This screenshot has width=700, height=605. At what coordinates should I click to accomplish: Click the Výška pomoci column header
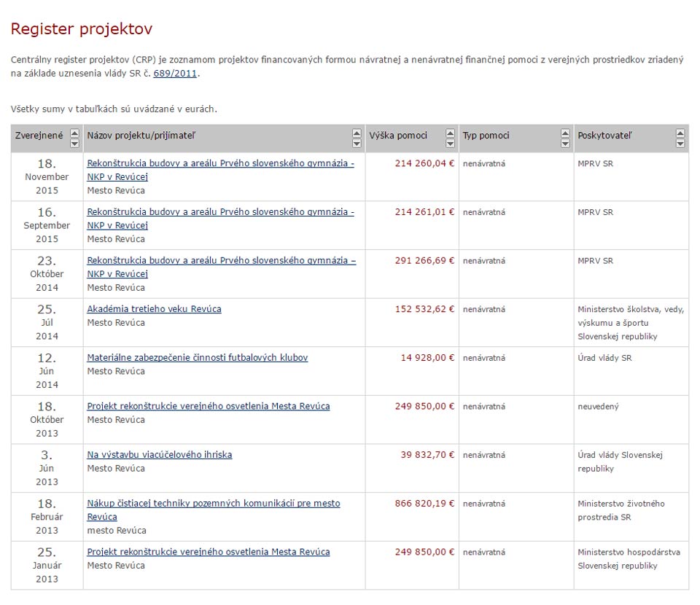pos(397,136)
